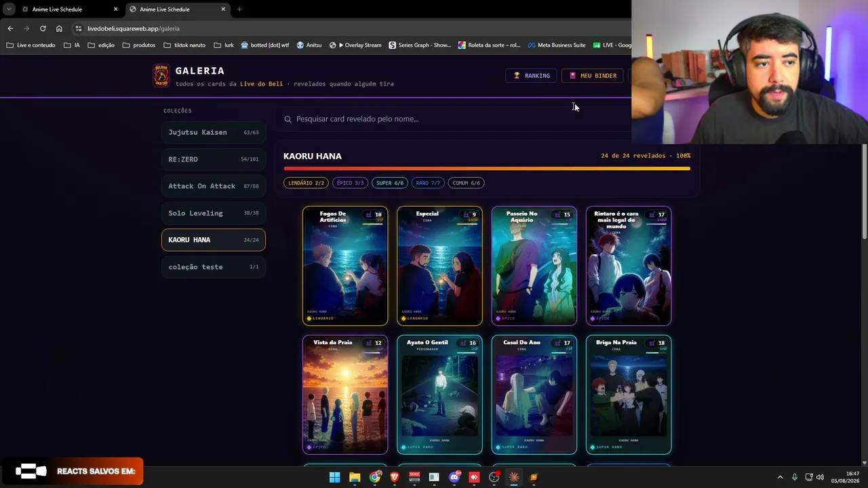Image resolution: width=868 pixels, height=488 pixels.
Task: Select the KAORU HANA collection
Action: click(x=214, y=240)
